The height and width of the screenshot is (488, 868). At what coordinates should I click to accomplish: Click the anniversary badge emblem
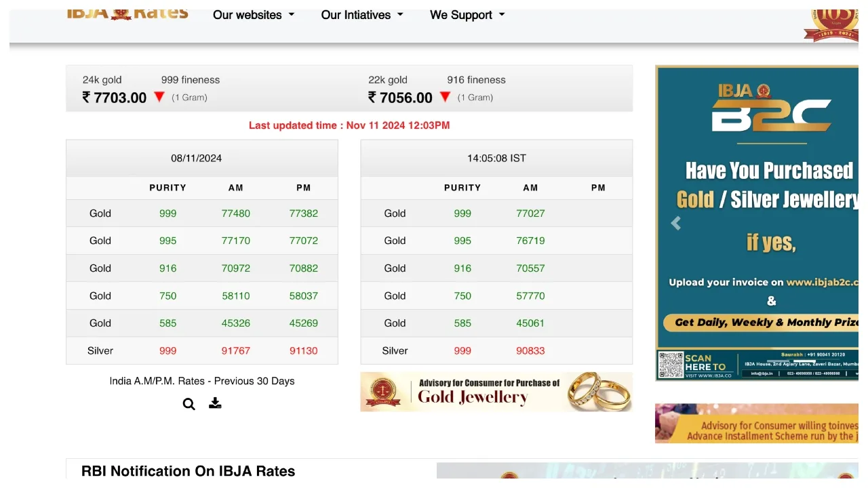(831, 24)
